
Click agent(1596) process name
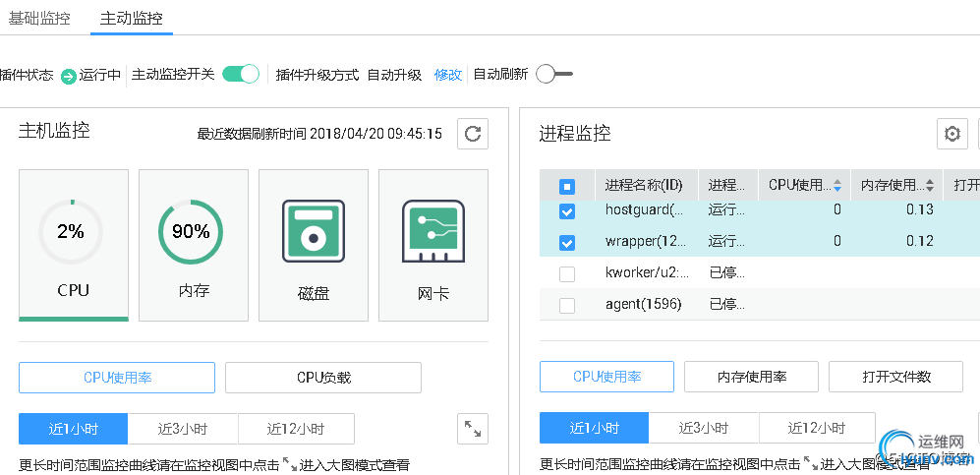point(643,305)
